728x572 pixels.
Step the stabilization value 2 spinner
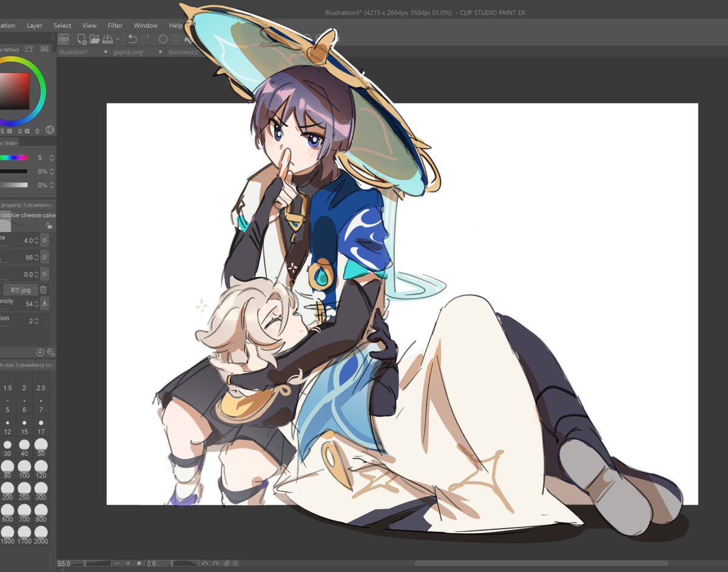click(x=36, y=321)
